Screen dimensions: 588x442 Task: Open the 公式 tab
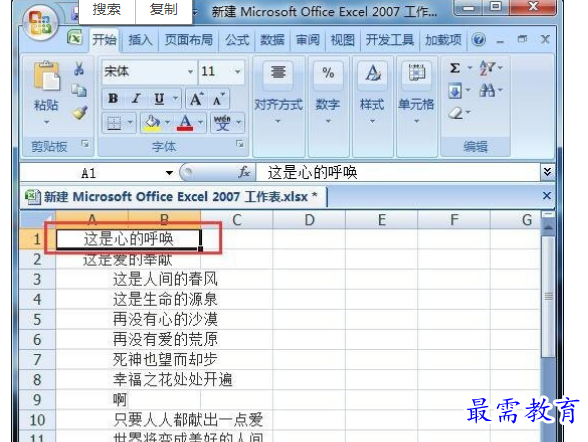(x=237, y=40)
